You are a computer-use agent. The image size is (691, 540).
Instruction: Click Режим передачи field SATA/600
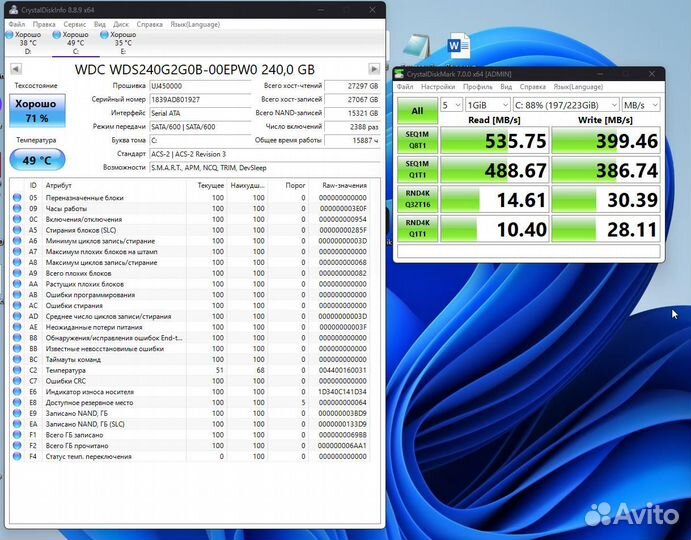click(x=201, y=127)
